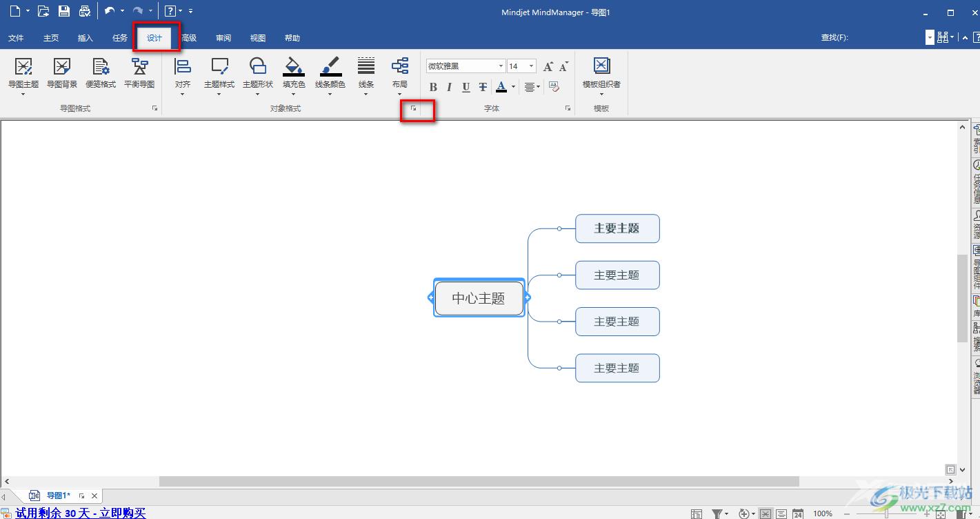Save the map with floppy disk icon
The image size is (980, 519).
[x=63, y=11]
